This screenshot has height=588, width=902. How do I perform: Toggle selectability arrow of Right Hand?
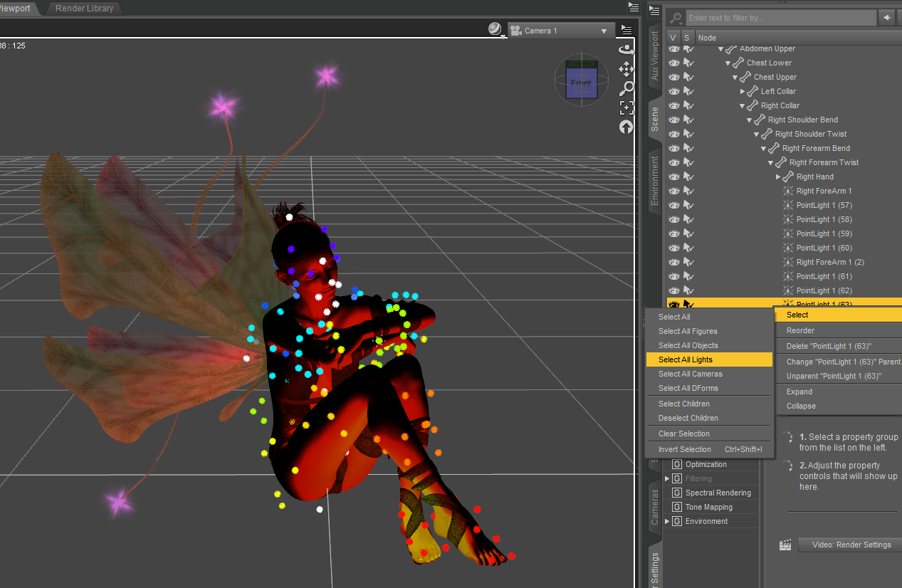tap(688, 177)
